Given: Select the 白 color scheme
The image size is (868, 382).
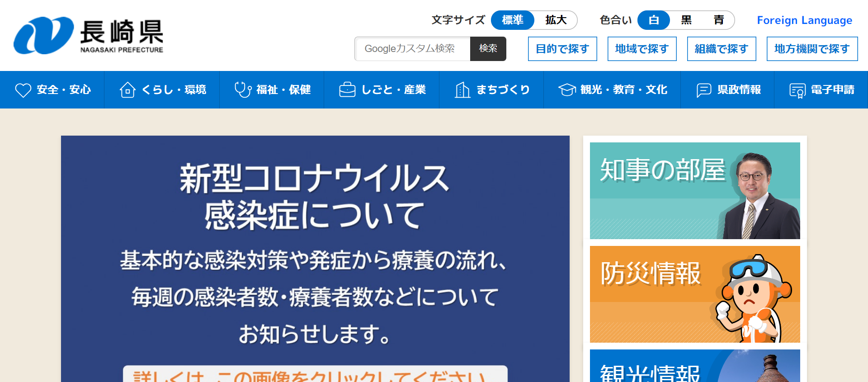Looking at the screenshot, I should (654, 20).
